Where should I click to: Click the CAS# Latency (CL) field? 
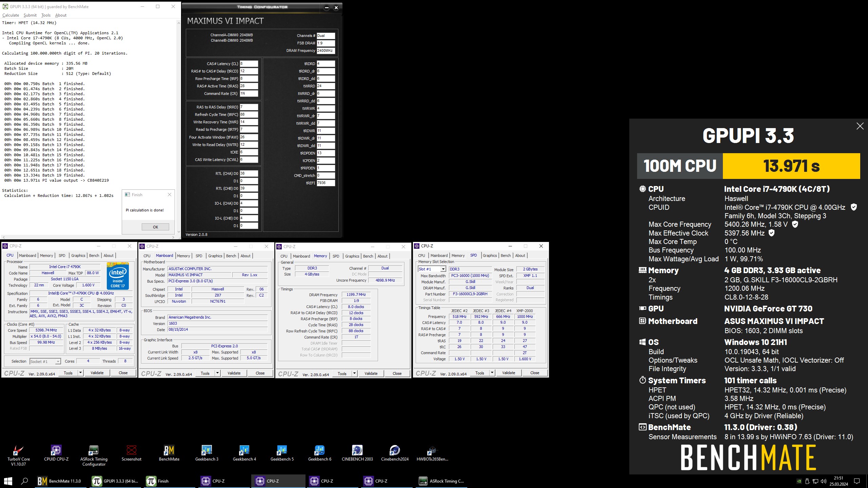[249, 63]
